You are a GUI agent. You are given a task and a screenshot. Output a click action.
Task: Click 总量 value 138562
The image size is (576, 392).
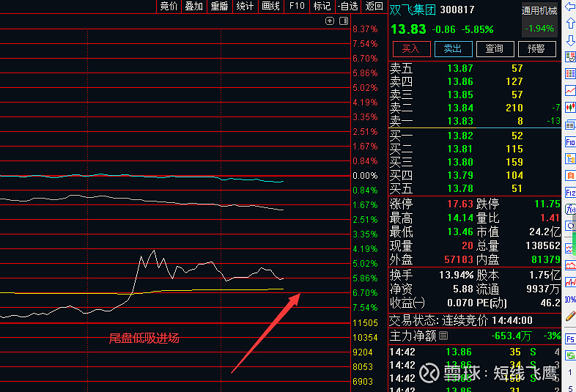point(543,245)
